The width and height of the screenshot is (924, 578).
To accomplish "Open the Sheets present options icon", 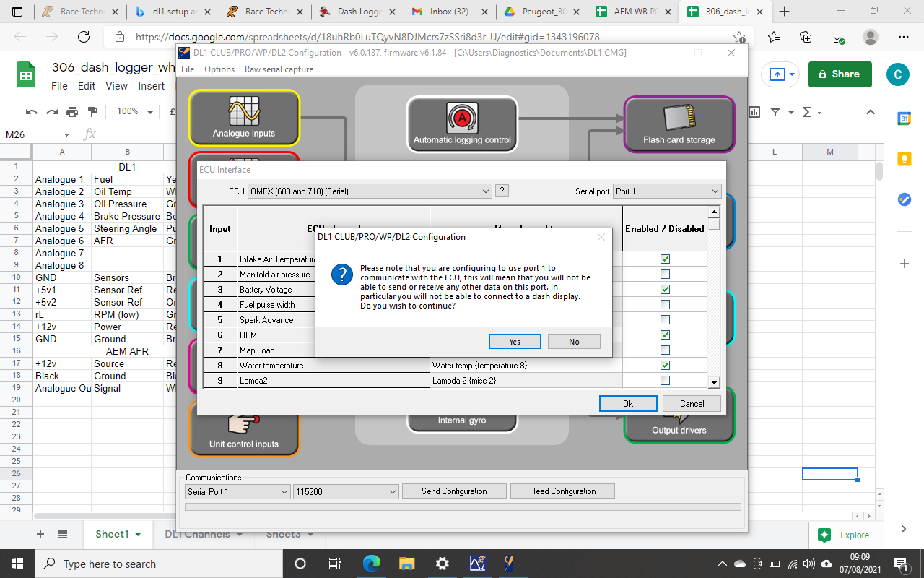I will tap(783, 74).
